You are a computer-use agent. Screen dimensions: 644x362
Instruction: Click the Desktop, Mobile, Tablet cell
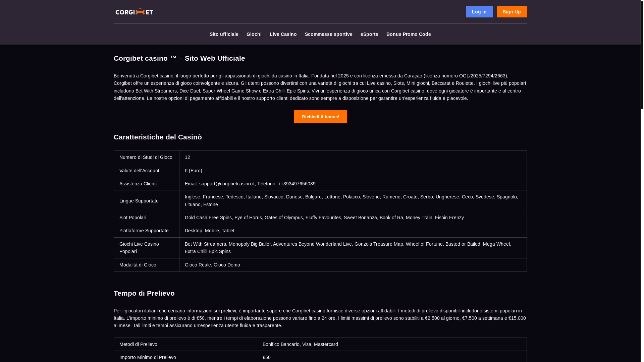coord(353,231)
